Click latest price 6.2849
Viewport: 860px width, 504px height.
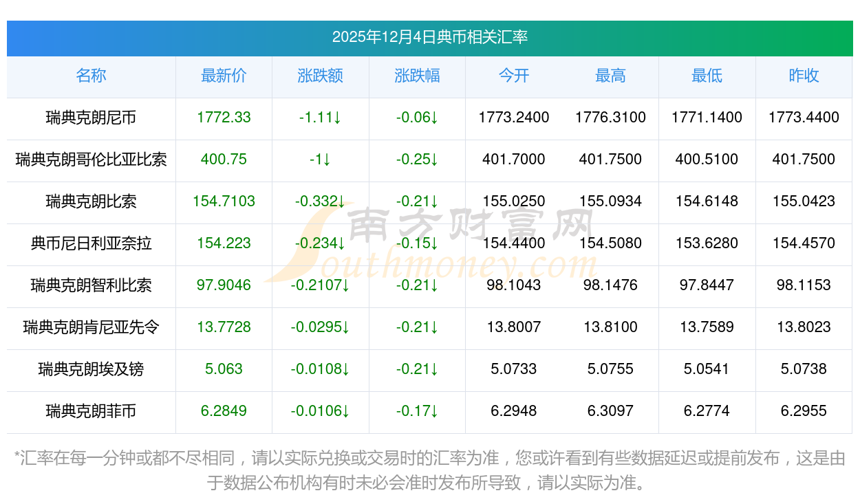[224, 411]
